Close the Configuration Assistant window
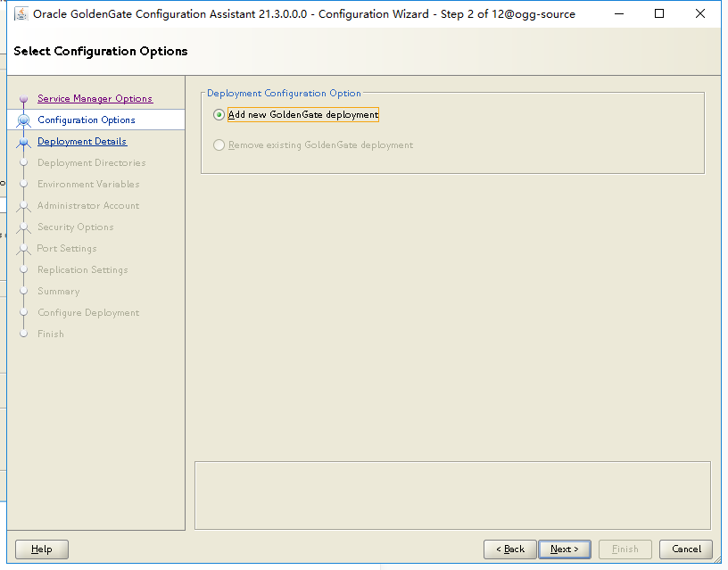 coord(700,14)
